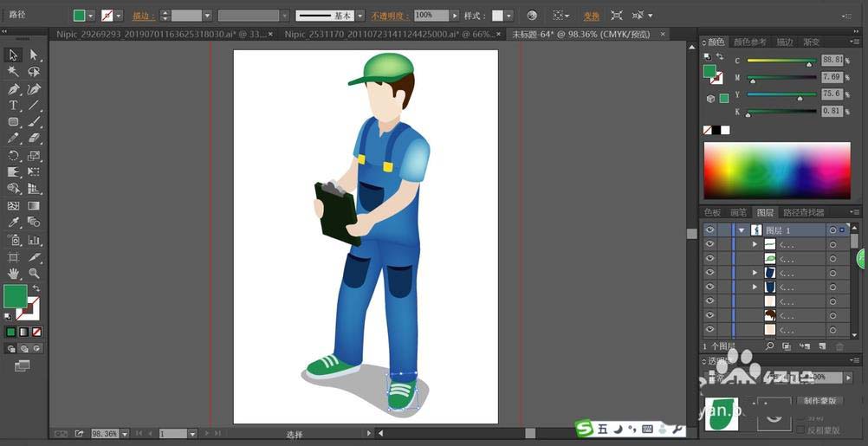Click the target circle of 图层 1
Viewport: 868px width, 446px height.
point(832,229)
